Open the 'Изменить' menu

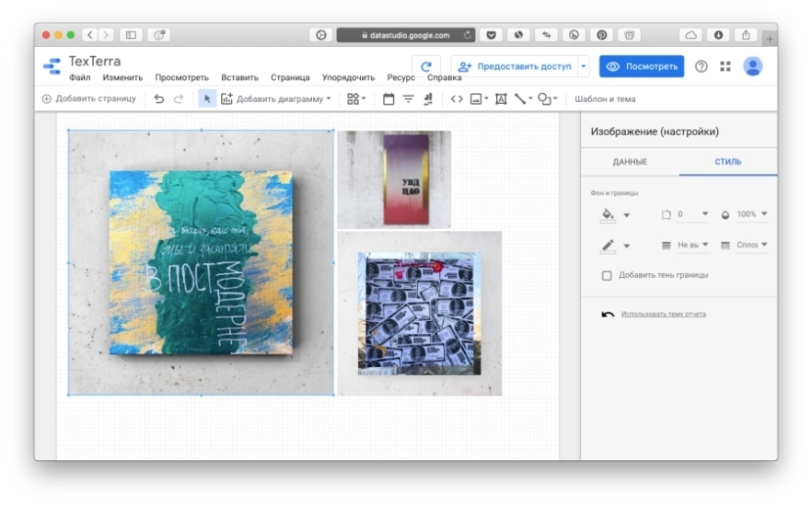[122, 77]
